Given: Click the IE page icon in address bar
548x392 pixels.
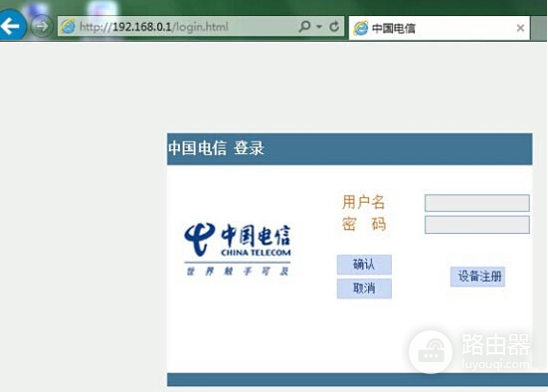Looking at the screenshot, I should tap(69, 27).
